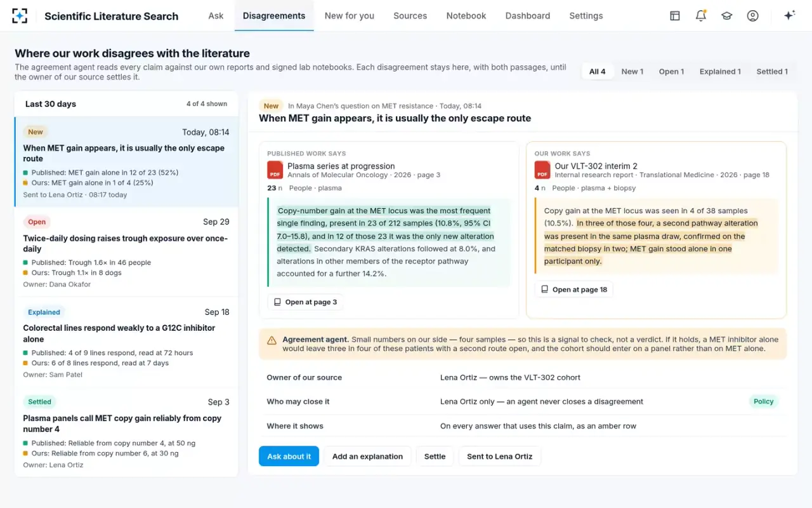
Task: Open the plasma panels MET copy gain item
Action: (126, 432)
